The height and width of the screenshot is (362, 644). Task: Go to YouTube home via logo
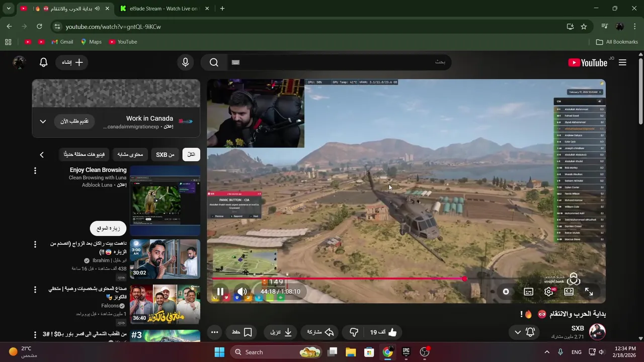click(x=588, y=62)
